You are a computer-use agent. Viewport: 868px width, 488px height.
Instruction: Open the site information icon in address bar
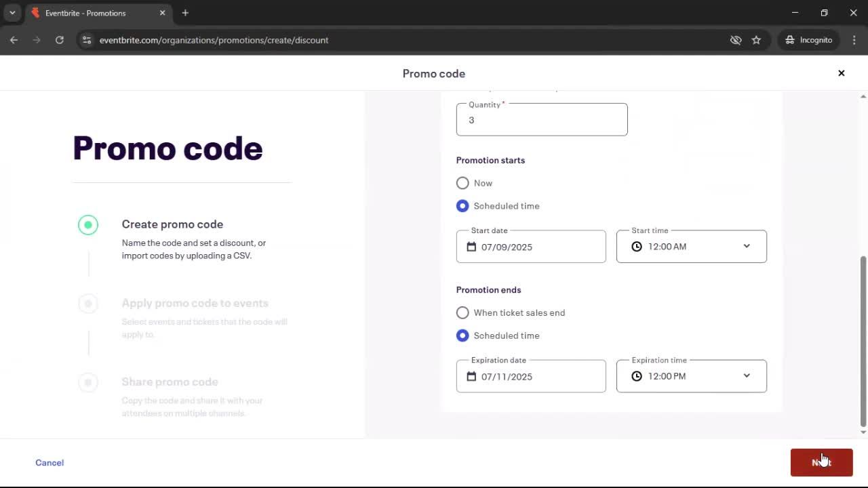click(86, 40)
